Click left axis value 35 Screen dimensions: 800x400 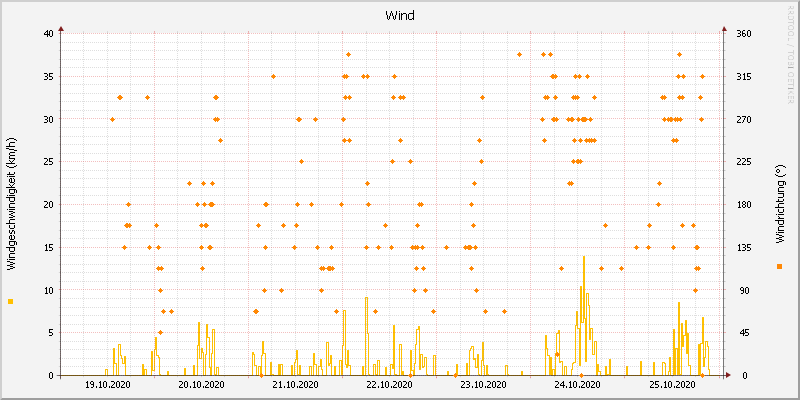(48, 77)
